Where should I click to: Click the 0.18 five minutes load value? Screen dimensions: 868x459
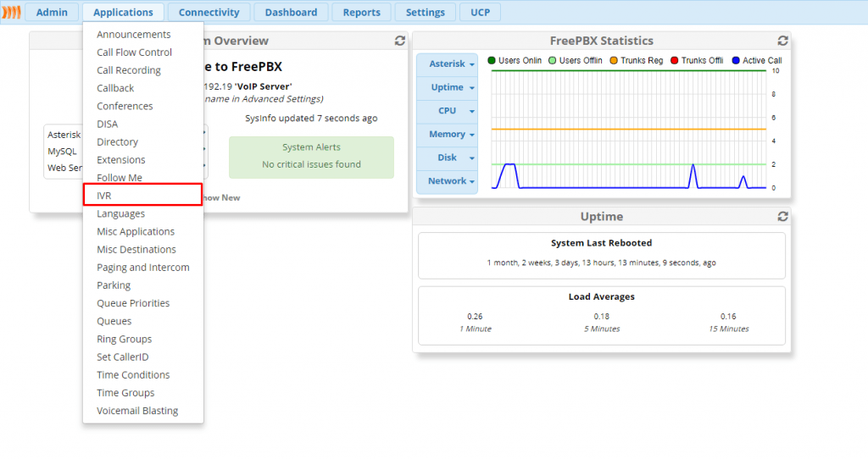pos(602,317)
